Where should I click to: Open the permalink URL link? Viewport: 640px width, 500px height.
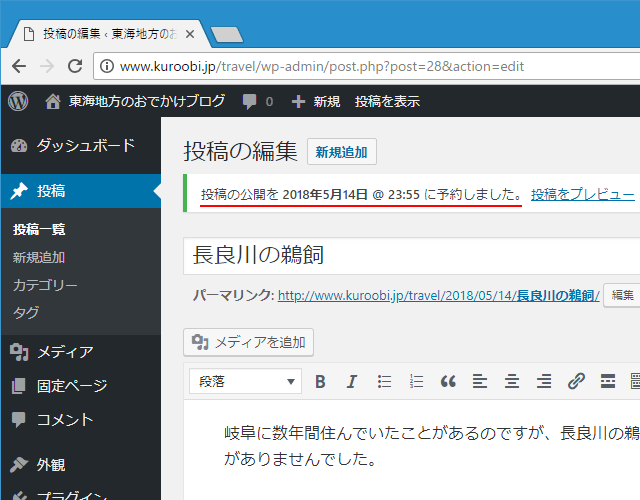(x=438, y=295)
